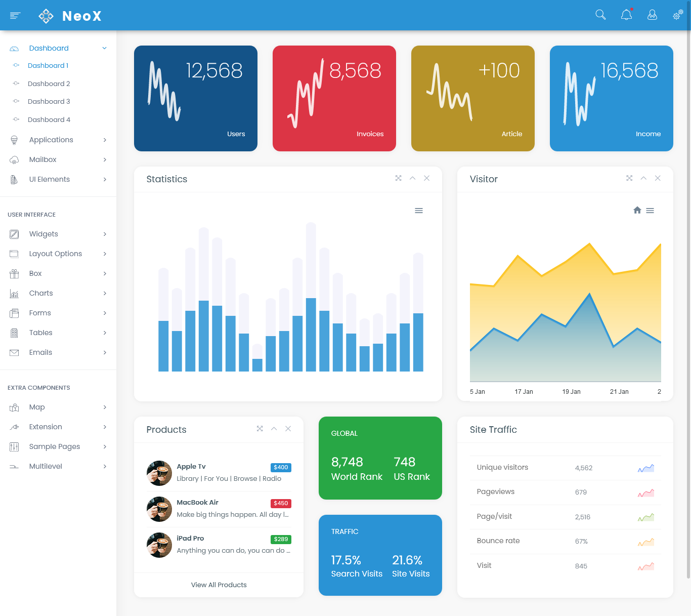Click the Apple Tv product thumbnail
This screenshot has width=691, height=616.
[x=159, y=473]
